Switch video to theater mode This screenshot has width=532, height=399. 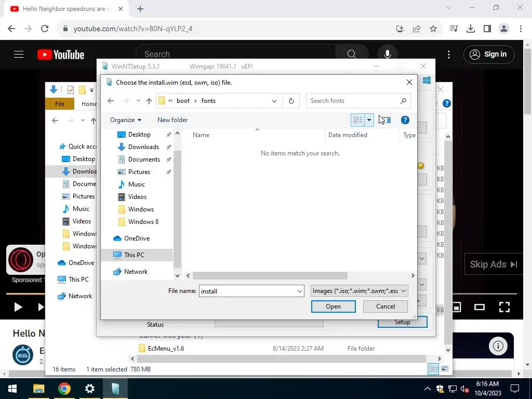tap(479, 307)
